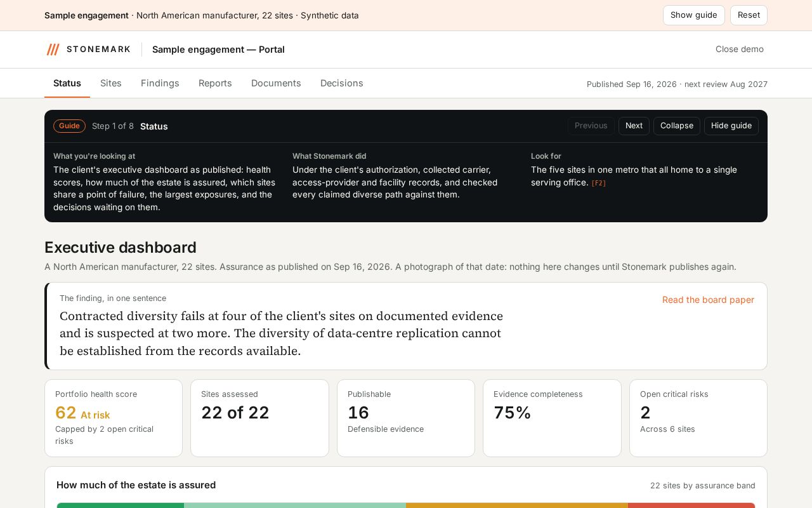Click the 'Look for' guide heading
The height and width of the screenshot is (508, 812).
click(x=546, y=156)
